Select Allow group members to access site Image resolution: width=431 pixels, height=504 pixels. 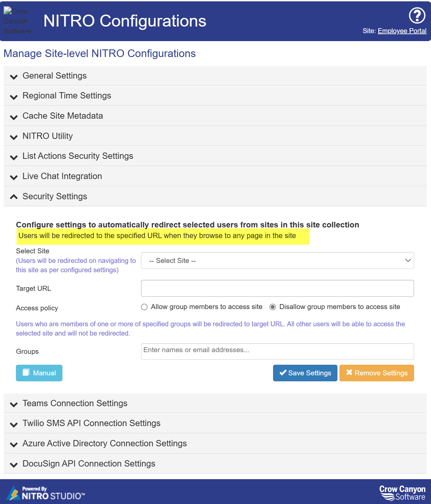[144, 307]
